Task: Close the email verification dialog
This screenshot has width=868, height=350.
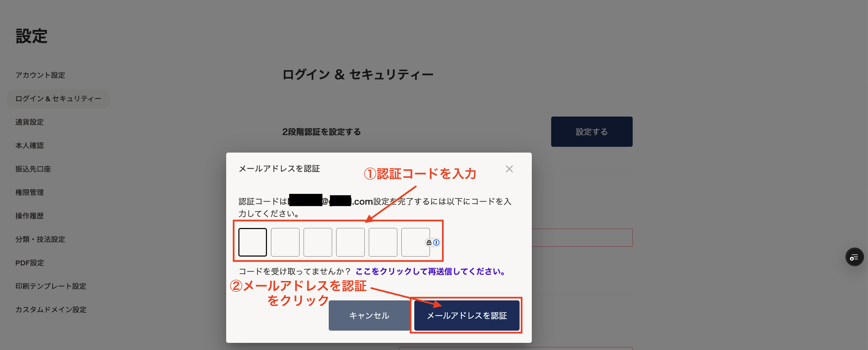Action: (509, 169)
